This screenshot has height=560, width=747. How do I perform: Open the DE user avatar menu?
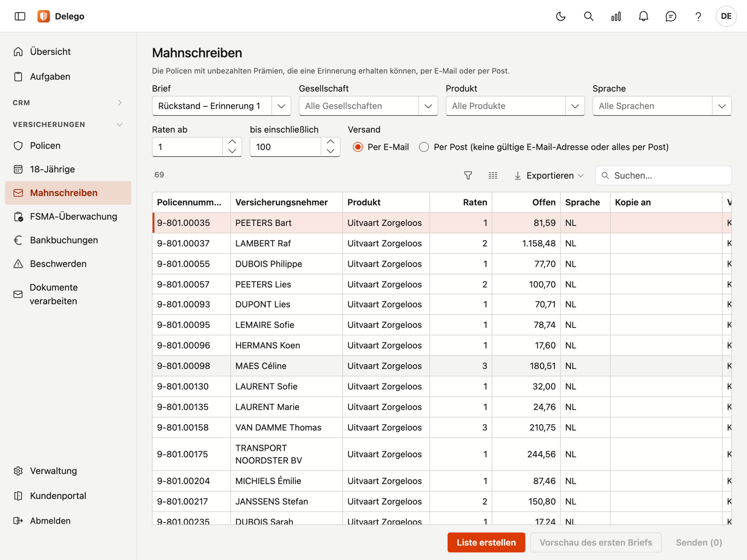click(726, 16)
